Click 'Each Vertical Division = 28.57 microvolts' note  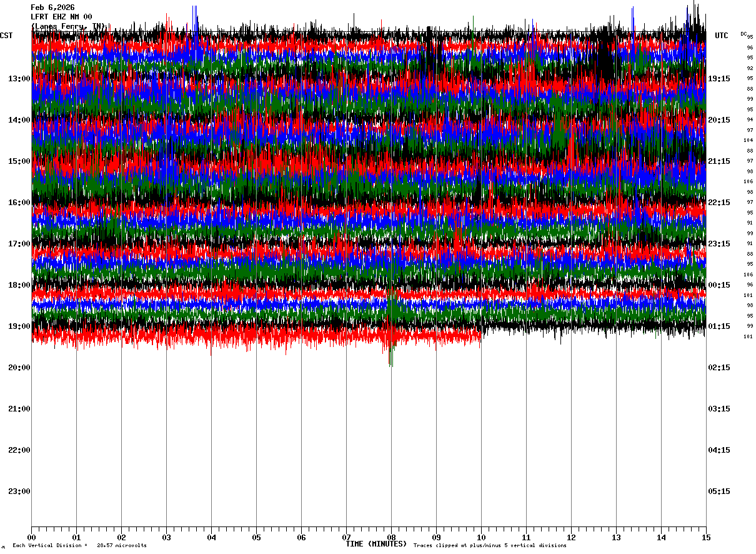tap(79, 546)
